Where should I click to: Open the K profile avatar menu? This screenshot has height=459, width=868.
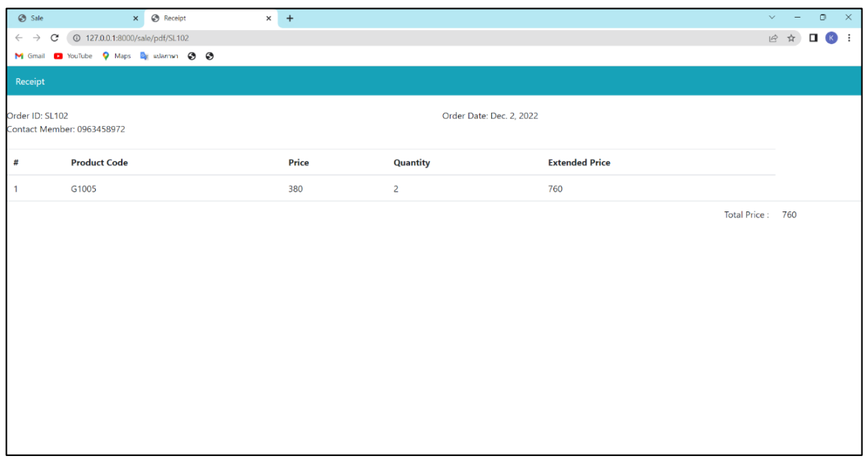[831, 37]
